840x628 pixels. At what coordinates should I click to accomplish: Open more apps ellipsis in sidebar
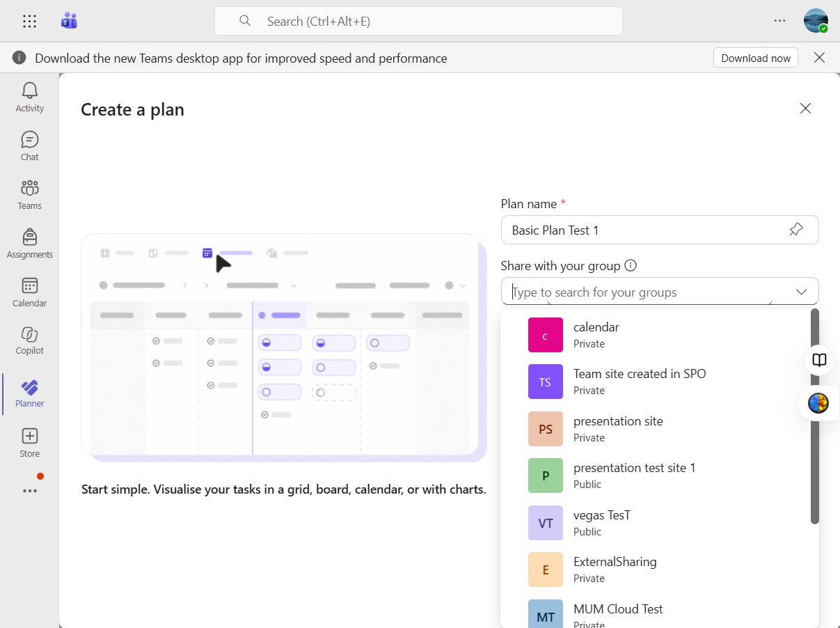(x=29, y=491)
